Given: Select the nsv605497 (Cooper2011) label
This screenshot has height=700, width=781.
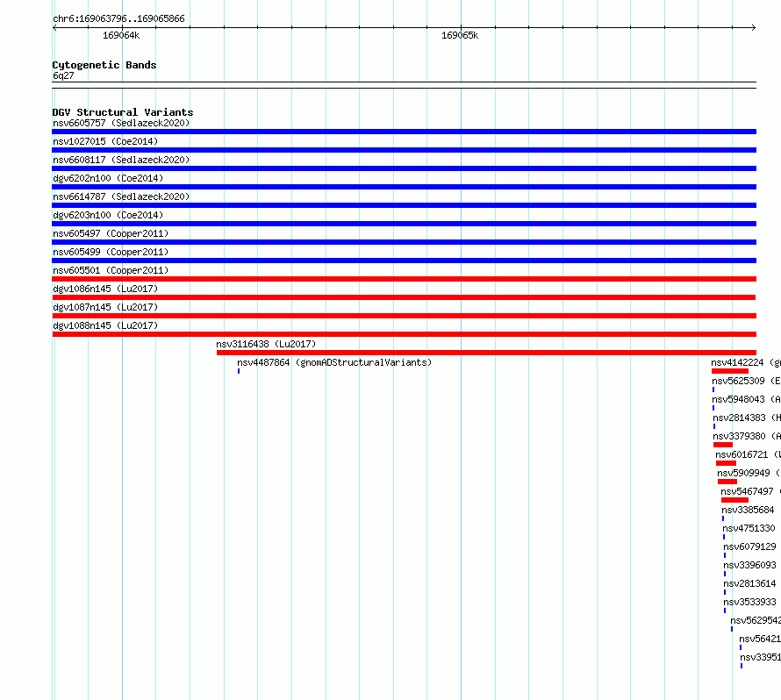Looking at the screenshot, I should 111,233.
